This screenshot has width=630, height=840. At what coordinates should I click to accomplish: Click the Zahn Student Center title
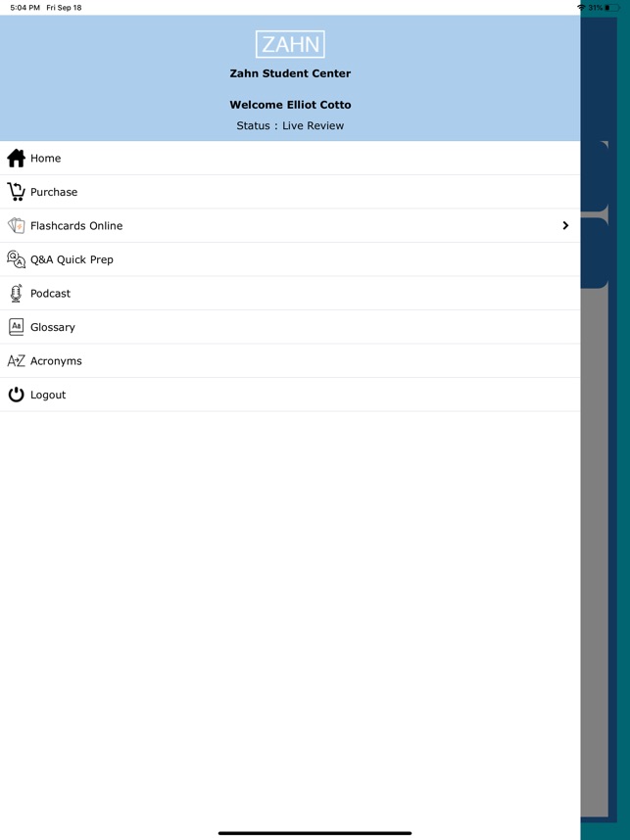290,73
